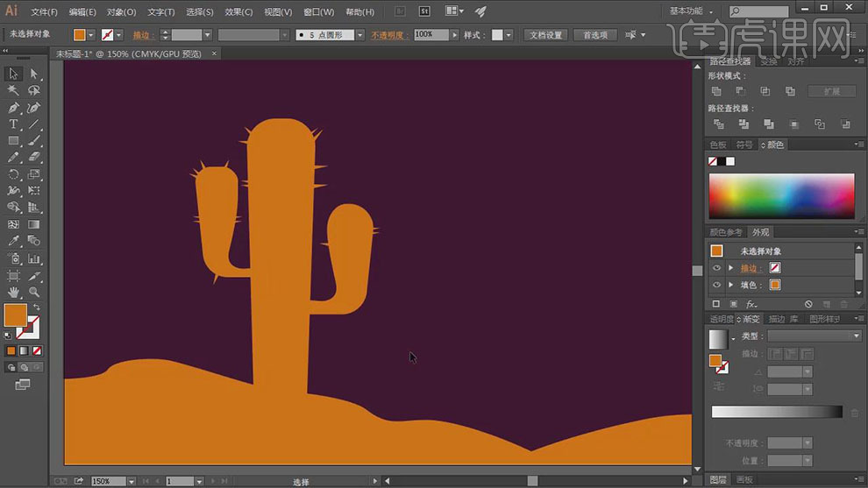Expand the 描边 row in Appearance panel
The width and height of the screenshot is (868, 488).
[730, 268]
